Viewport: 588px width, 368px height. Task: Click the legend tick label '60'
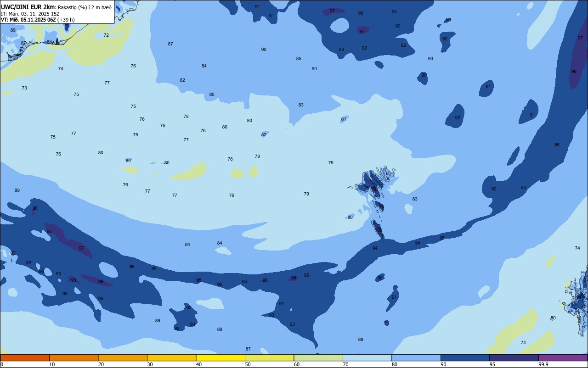297,364
